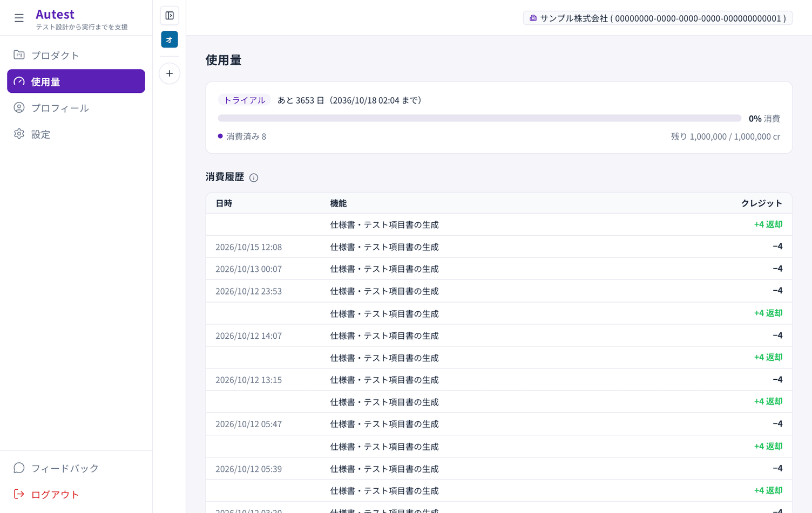
Task: Select the row dated 2026/10/15 12:08
Action: (499, 247)
